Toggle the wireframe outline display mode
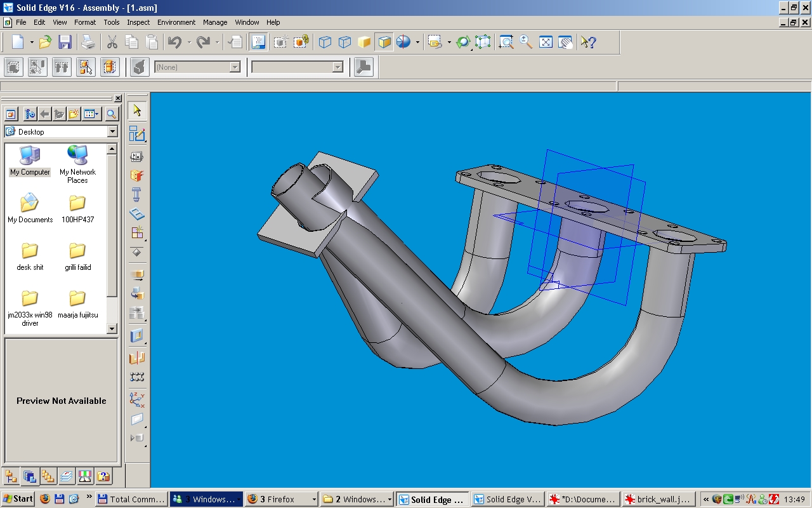This screenshot has width=812, height=508. (x=325, y=43)
